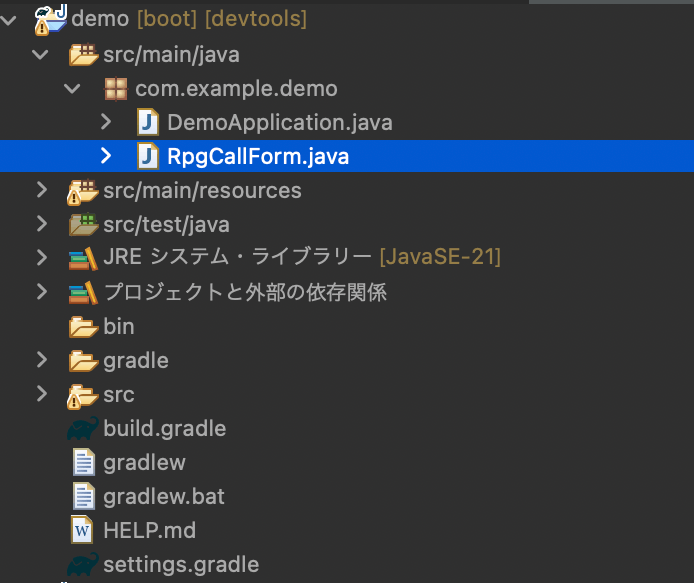Select the 'gradle' folder name

(x=136, y=361)
